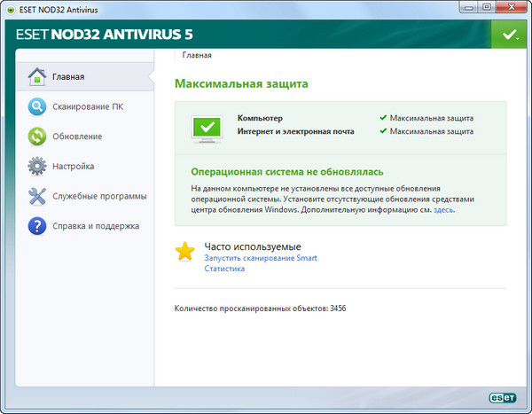Start Запустить сканирование Smart link

tap(261, 258)
